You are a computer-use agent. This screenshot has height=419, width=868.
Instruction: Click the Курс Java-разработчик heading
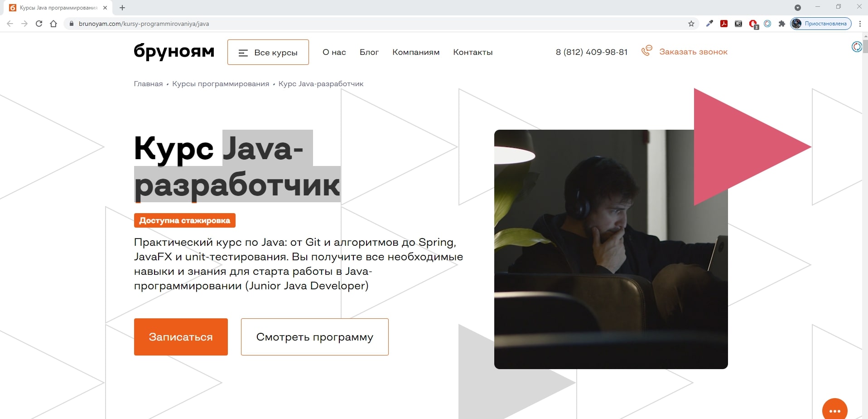point(237,166)
